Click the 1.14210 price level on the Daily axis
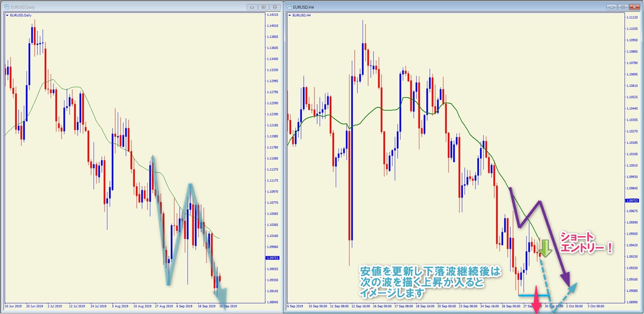The width and height of the screenshot is (644, 314). [272, 15]
